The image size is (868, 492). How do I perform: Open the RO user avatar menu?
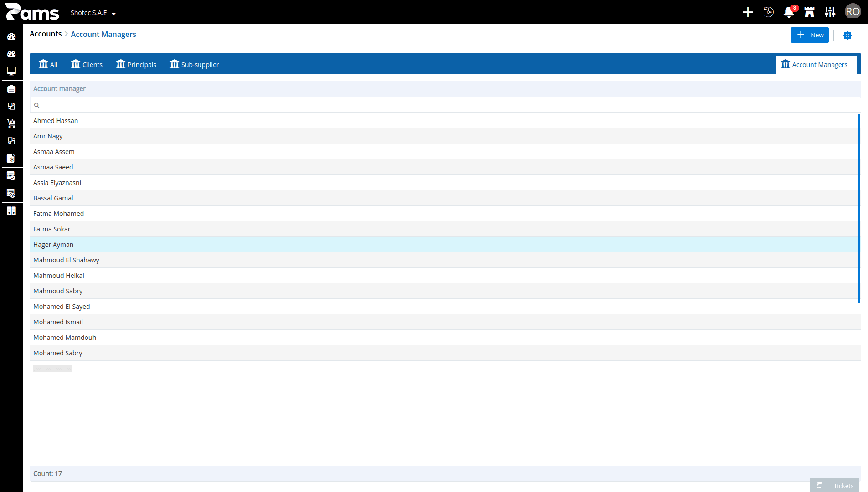(x=853, y=12)
